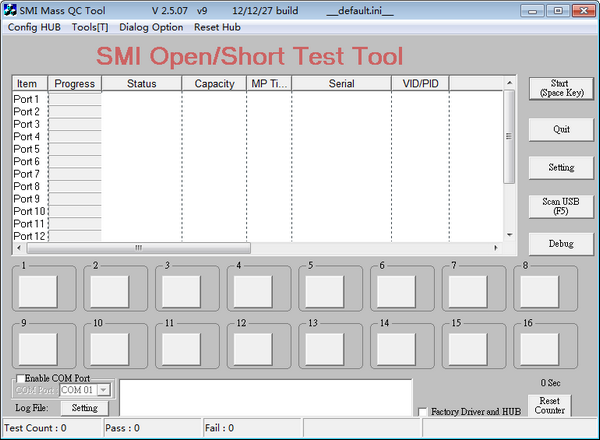Select the port 4 slot box

pos(253,290)
